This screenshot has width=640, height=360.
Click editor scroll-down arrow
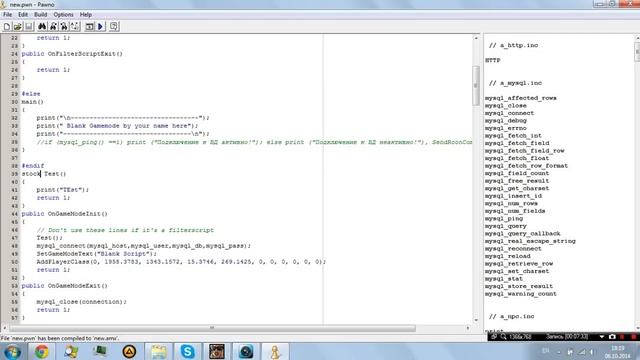coord(476,320)
